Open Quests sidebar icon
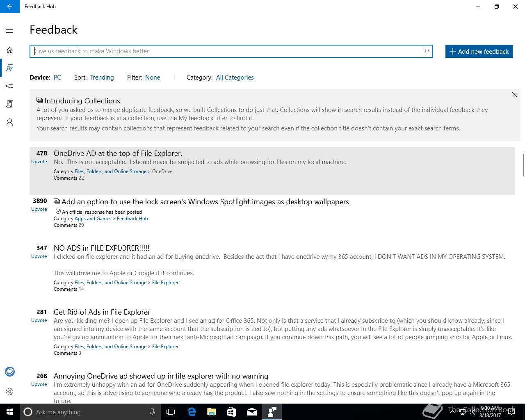 (10, 104)
